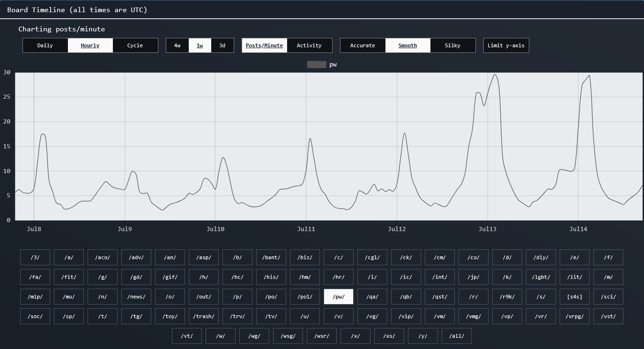Select the /soc/ board

click(35, 316)
